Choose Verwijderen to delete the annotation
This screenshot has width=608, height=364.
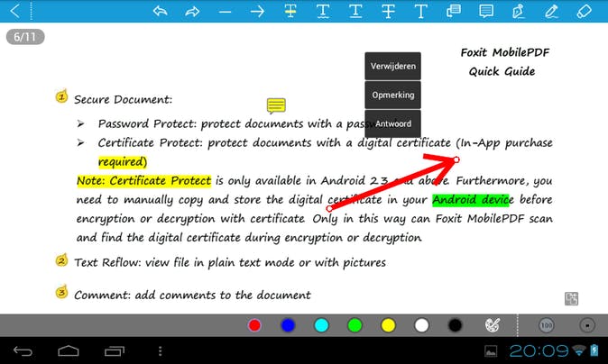[x=392, y=66]
